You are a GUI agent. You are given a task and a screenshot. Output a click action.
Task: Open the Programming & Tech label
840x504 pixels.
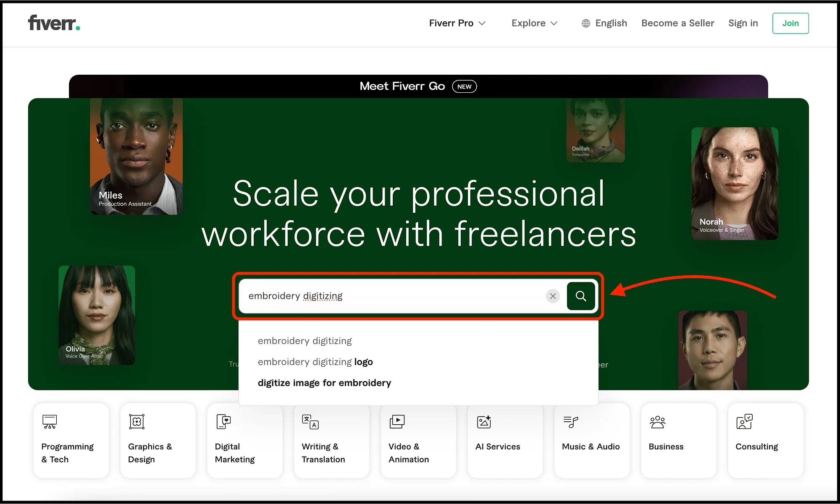[68, 453]
